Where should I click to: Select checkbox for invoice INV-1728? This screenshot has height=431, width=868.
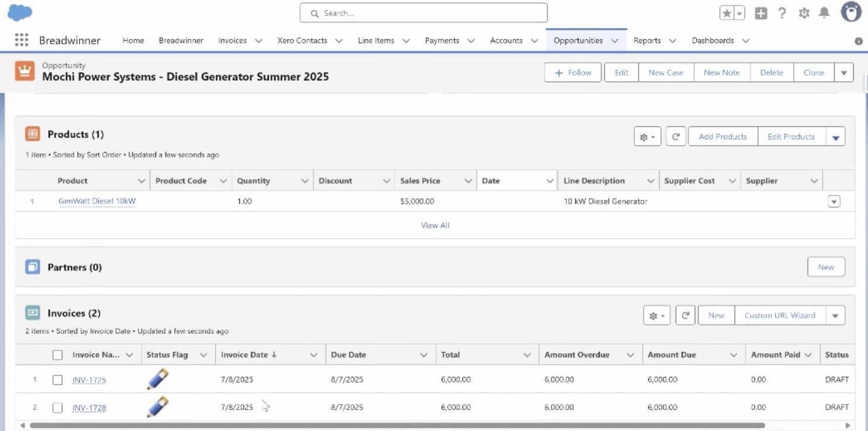tap(58, 408)
